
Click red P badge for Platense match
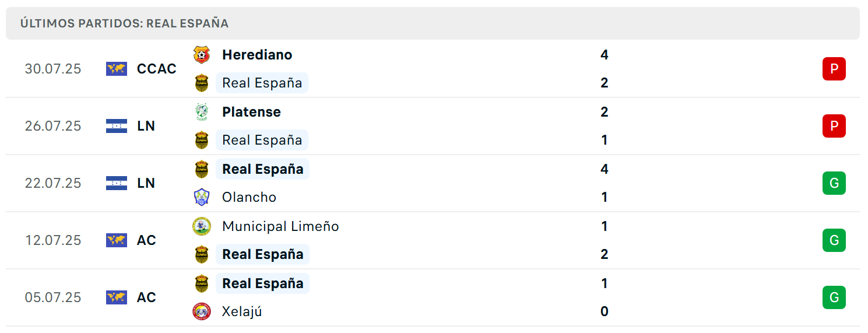(834, 126)
